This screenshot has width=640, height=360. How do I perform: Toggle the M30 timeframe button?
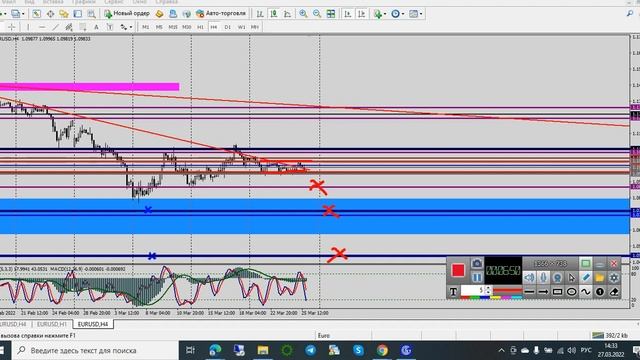pyautogui.click(x=187, y=27)
